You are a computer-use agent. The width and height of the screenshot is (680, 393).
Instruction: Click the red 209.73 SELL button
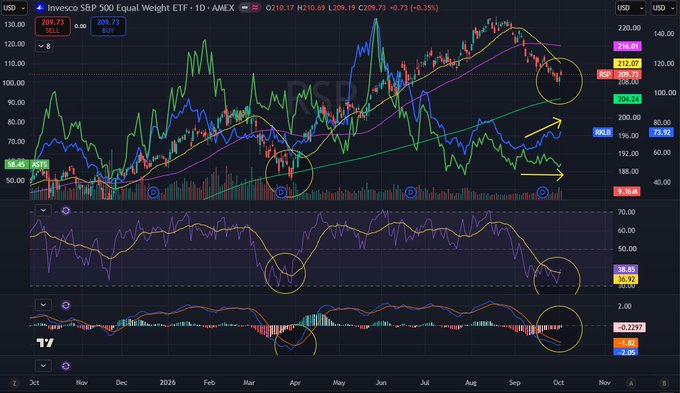(52, 26)
